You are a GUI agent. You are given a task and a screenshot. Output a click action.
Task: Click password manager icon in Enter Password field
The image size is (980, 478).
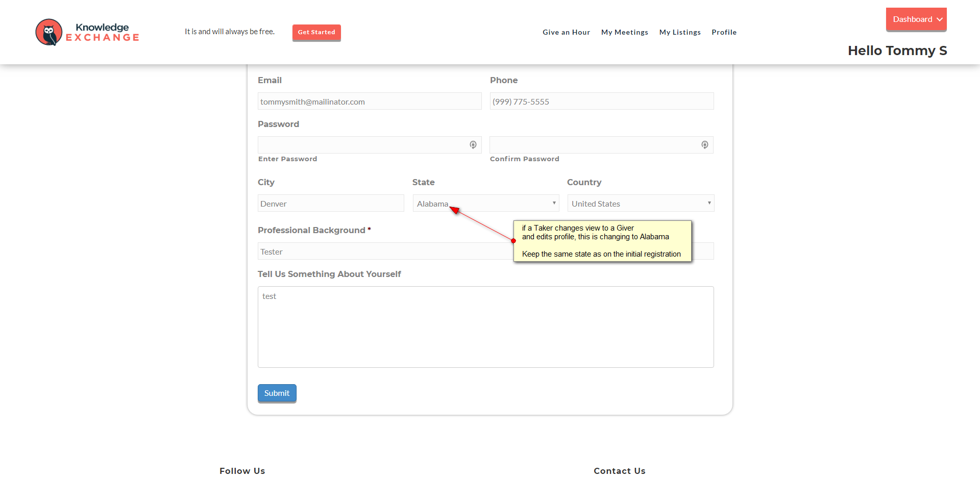(x=473, y=145)
